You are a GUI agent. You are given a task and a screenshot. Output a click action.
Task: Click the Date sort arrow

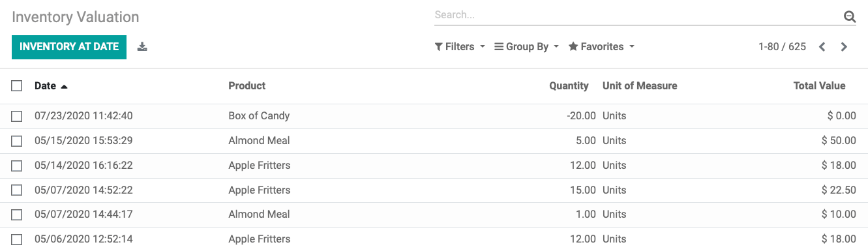(64, 86)
